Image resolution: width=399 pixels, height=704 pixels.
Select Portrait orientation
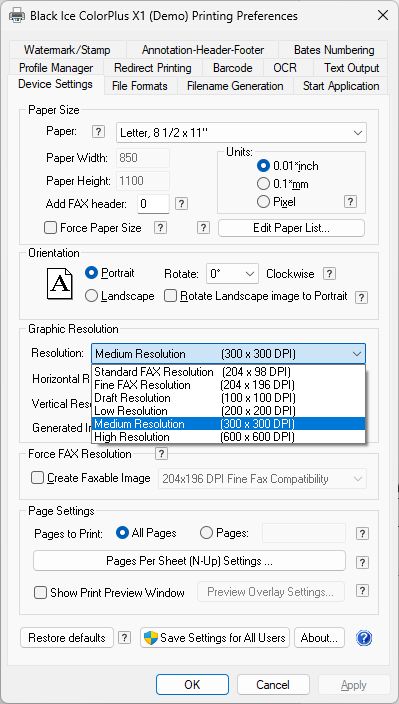coord(91,273)
